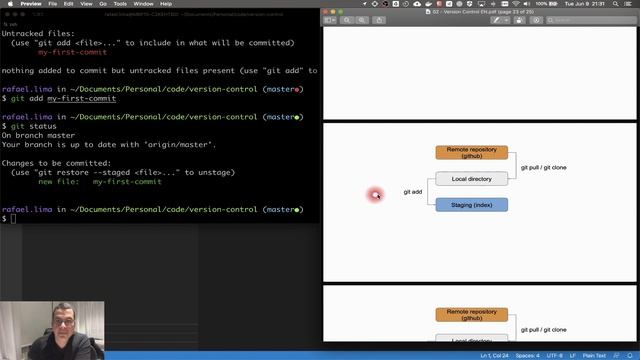Viewport: 640px width, 360px height.
Task: Click the Preview window title PDF name
Action: pyautogui.click(x=482, y=12)
